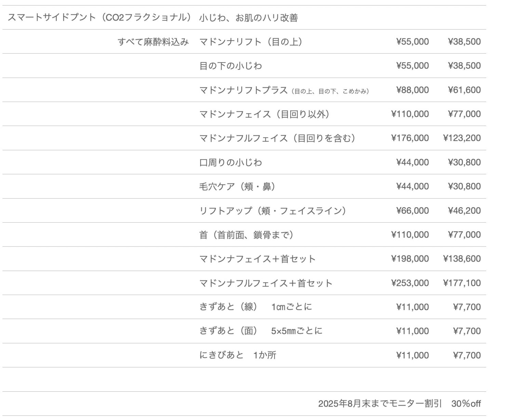Click the ¥61,600 discounted price
This screenshot has height=420, width=525.
tap(464, 90)
